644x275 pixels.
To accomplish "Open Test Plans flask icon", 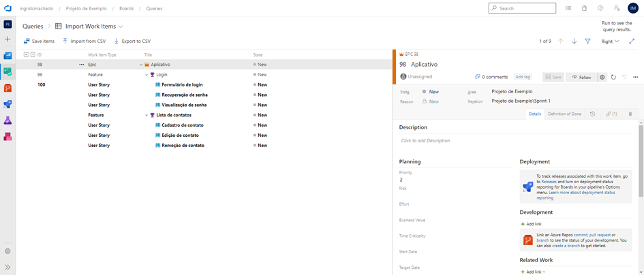I will click(7, 120).
